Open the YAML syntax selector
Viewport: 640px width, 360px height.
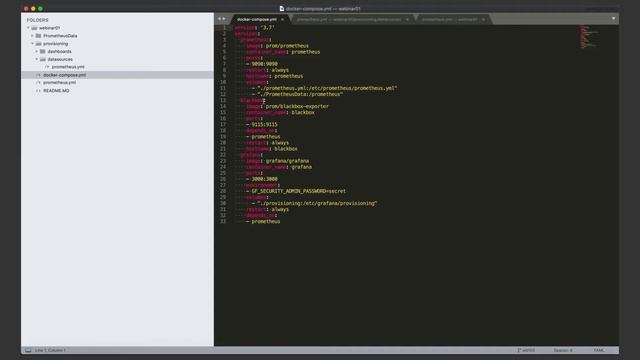[x=599, y=350]
